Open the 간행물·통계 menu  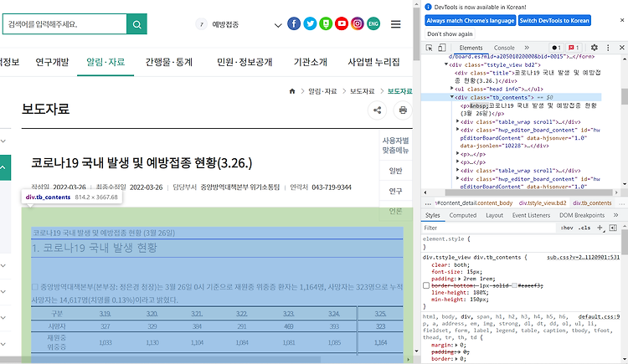168,62
